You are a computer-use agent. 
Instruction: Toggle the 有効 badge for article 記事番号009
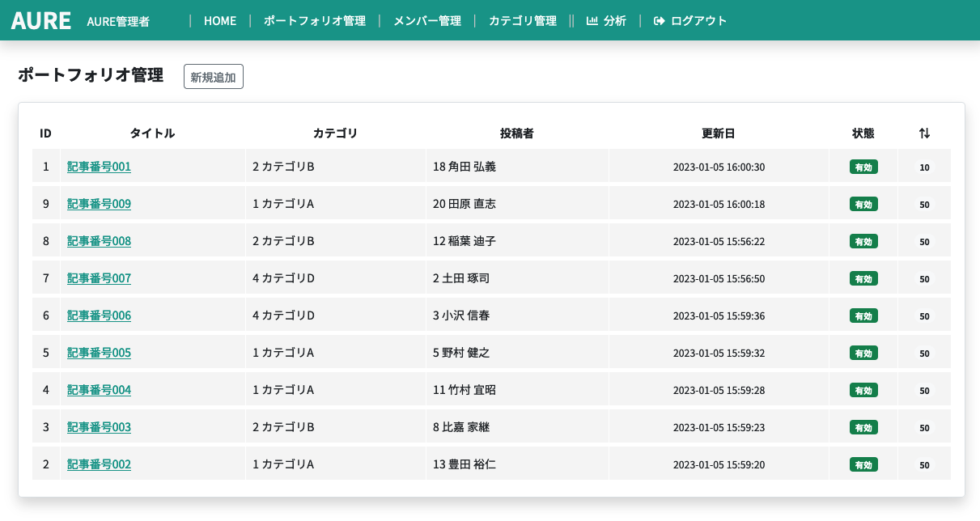(863, 204)
